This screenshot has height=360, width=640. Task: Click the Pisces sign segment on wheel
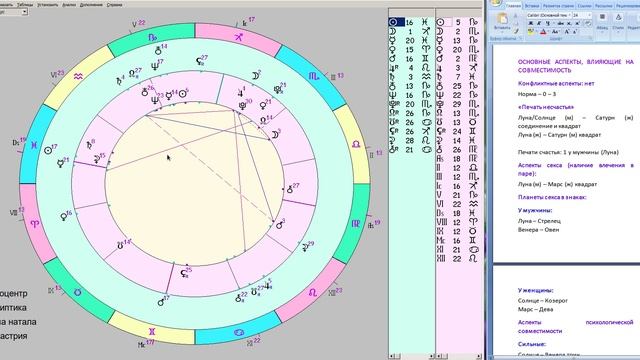(34, 145)
